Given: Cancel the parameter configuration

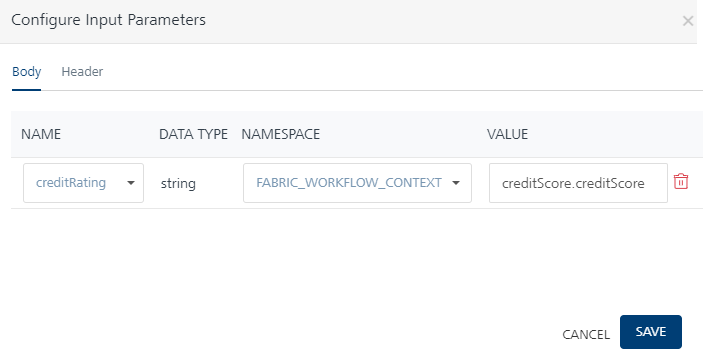Looking at the screenshot, I should (586, 335).
